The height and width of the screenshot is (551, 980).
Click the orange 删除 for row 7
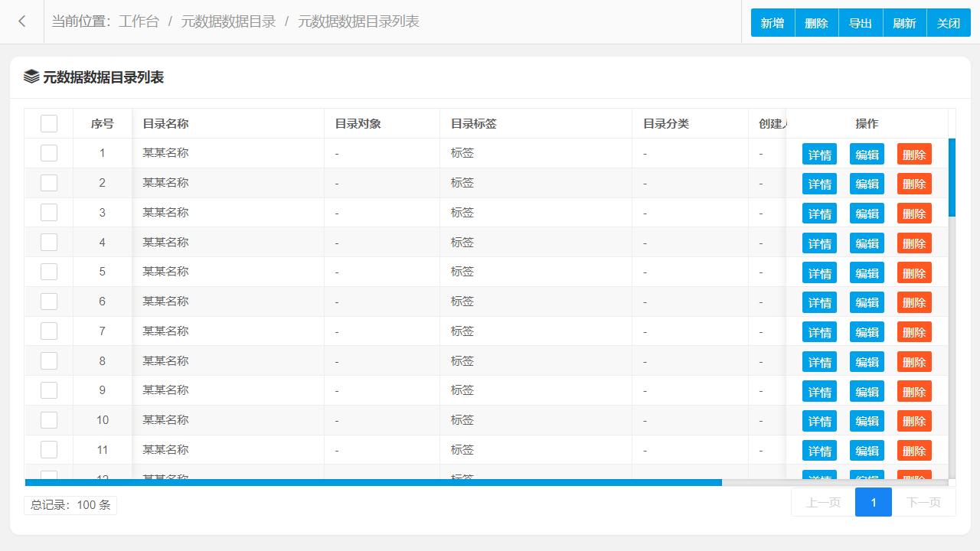(x=914, y=332)
